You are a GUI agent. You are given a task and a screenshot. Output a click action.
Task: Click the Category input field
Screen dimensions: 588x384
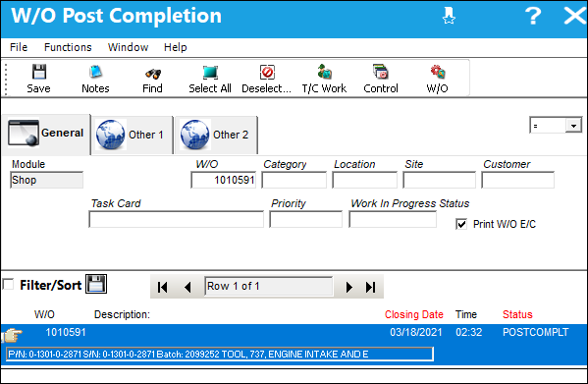click(x=294, y=180)
